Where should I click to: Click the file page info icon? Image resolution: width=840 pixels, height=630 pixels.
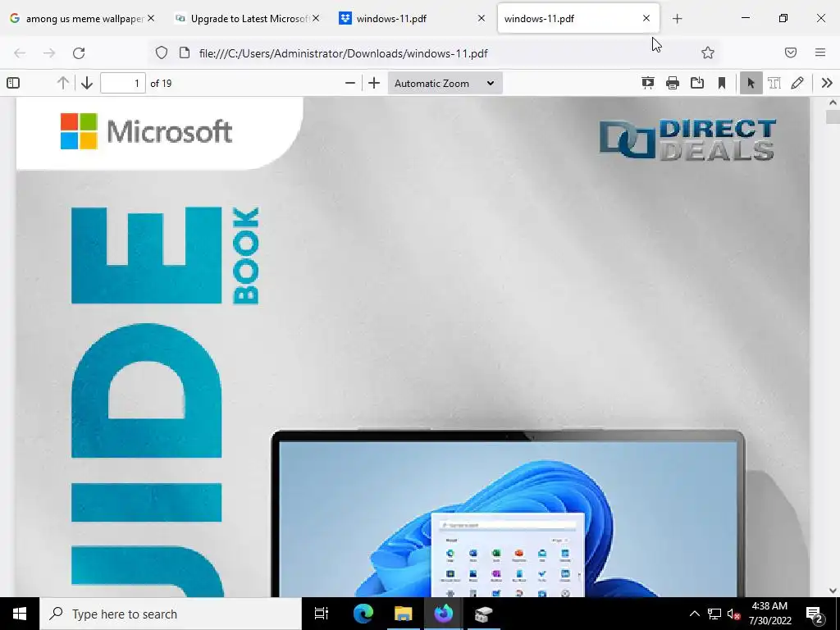[x=185, y=53]
